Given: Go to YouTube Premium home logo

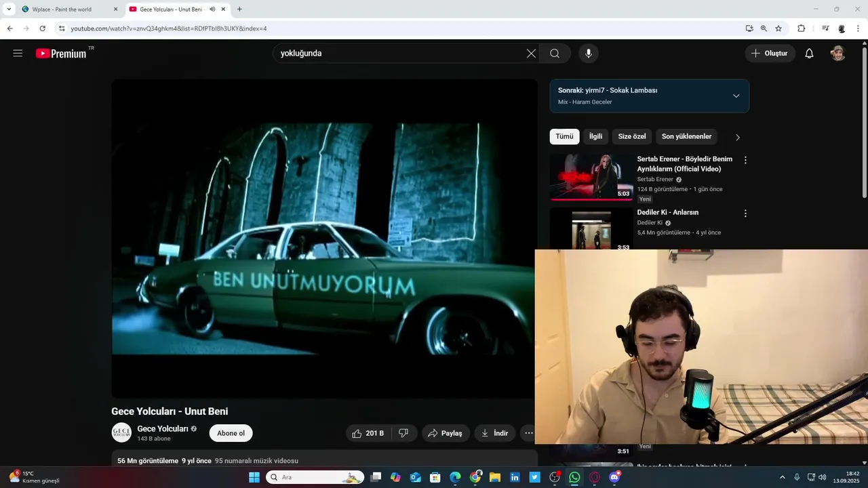Looking at the screenshot, I should pyautogui.click(x=62, y=54).
